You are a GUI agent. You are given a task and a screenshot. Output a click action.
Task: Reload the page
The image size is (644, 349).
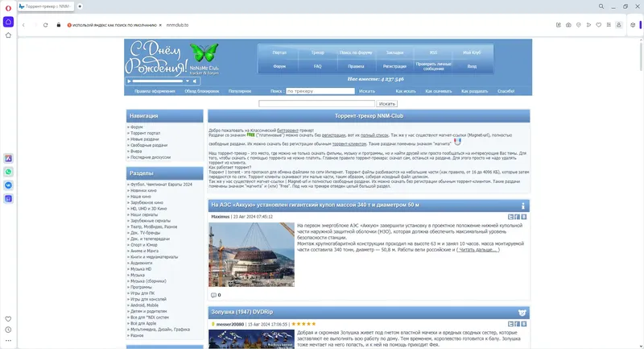point(46,25)
